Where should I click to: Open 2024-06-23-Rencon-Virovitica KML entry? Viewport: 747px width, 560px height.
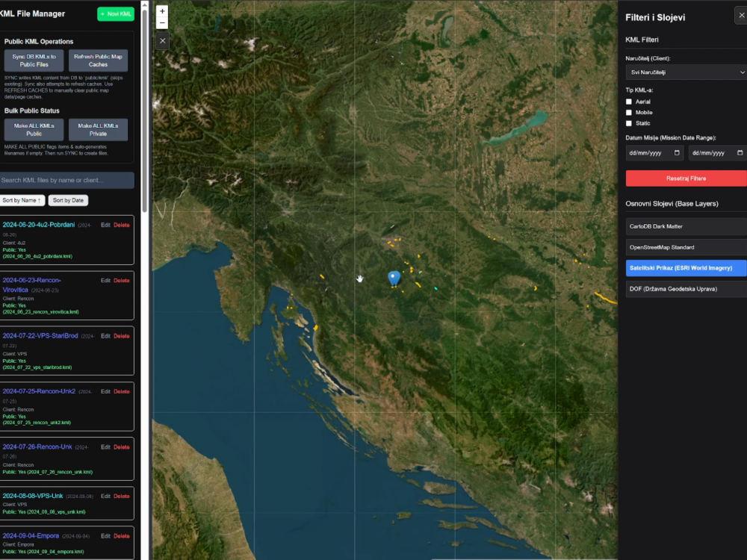31,284
